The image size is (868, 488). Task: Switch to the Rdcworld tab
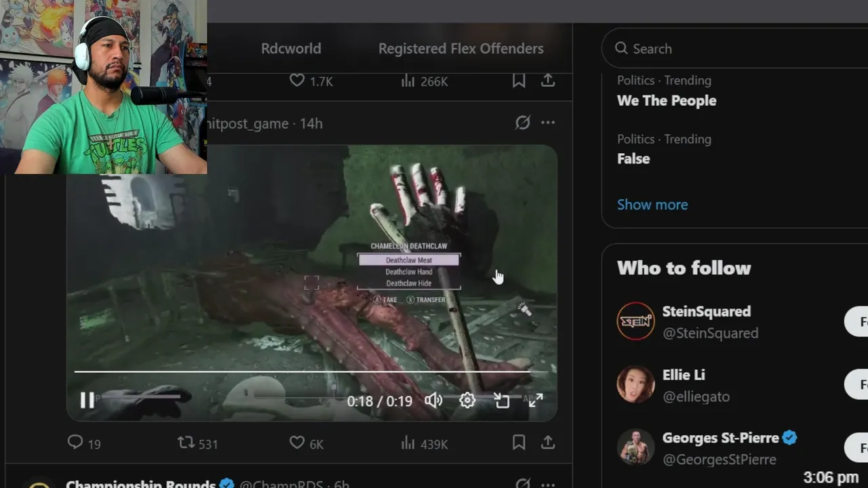[x=291, y=48]
